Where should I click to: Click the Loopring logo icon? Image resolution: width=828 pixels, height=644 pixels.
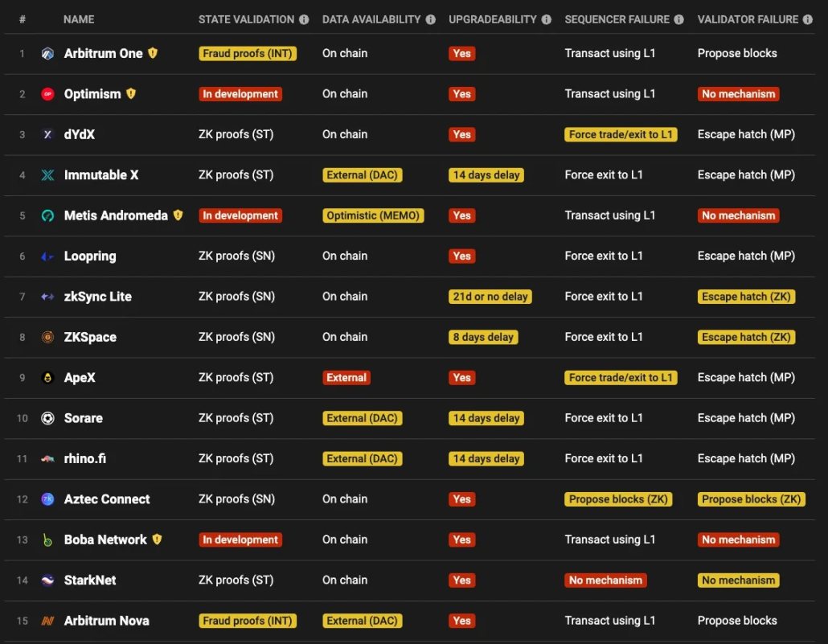tap(47, 256)
